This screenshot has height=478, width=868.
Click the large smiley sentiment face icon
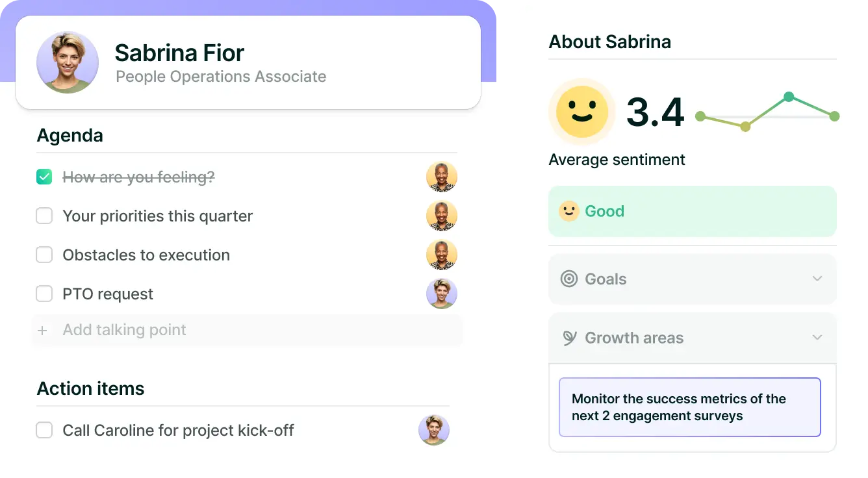[581, 111]
